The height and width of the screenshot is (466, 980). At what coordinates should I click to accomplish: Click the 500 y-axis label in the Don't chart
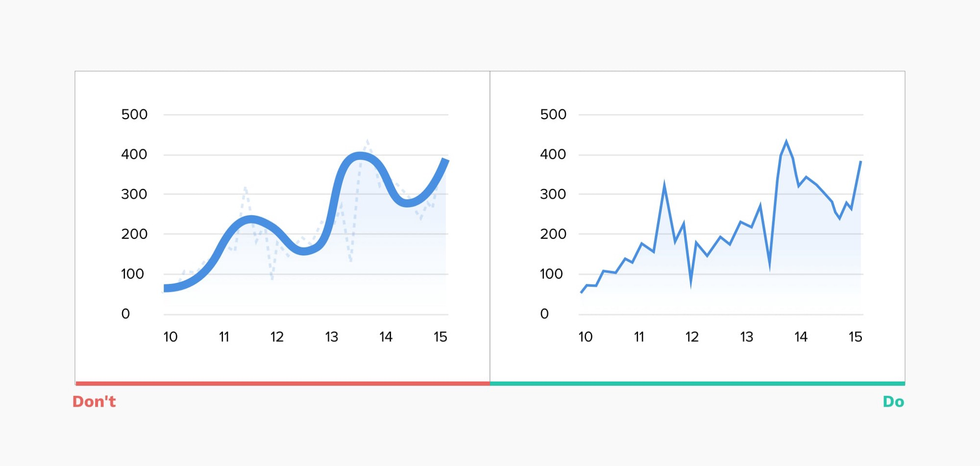tap(134, 115)
